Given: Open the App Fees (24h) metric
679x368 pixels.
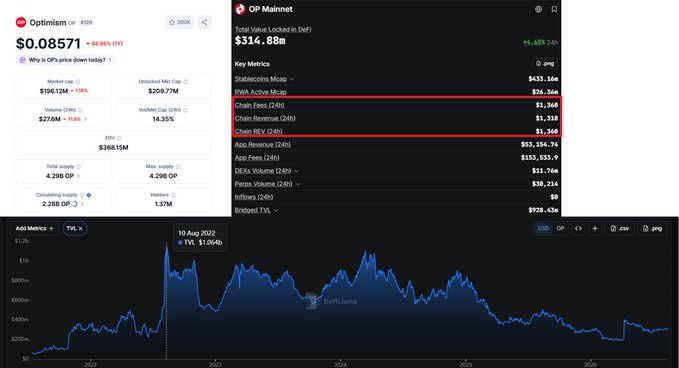Looking at the screenshot, I should [257, 157].
